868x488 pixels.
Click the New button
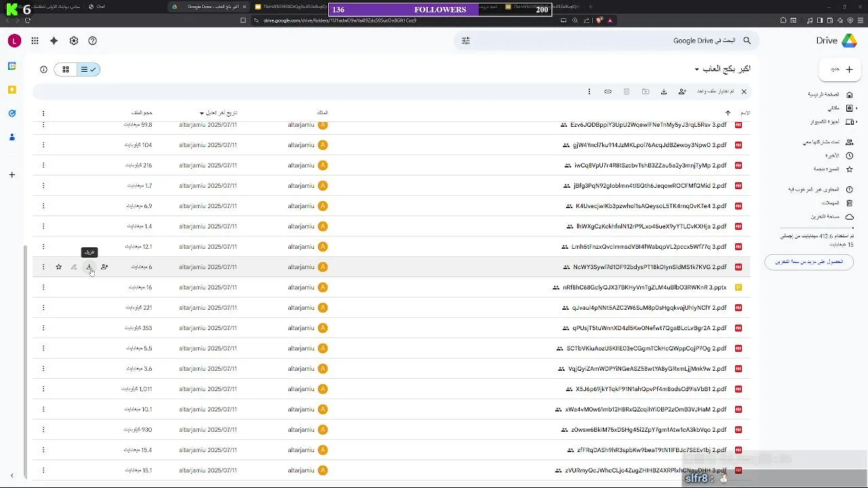840,69
